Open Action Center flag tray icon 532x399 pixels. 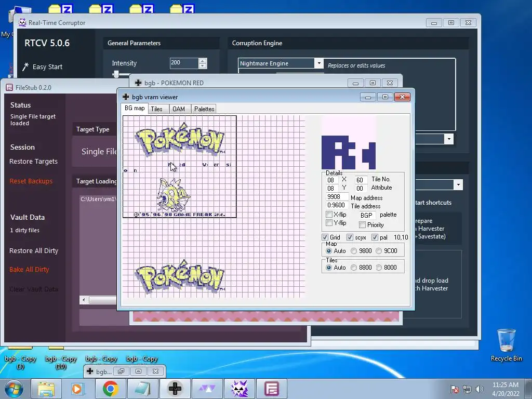[455, 389]
